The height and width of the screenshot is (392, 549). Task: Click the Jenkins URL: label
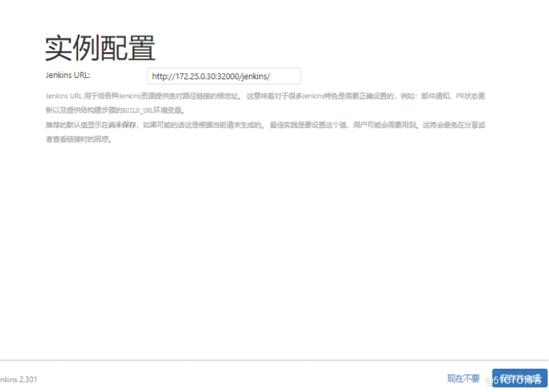click(68, 75)
